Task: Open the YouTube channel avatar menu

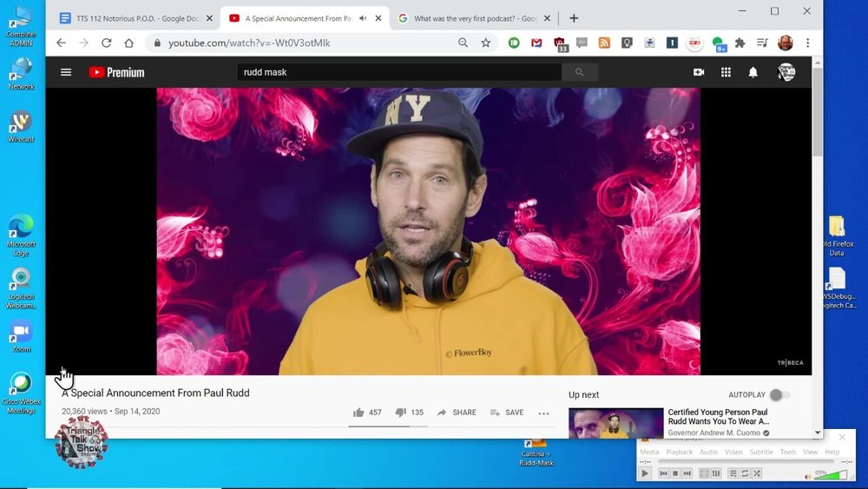Action: click(x=786, y=72)
